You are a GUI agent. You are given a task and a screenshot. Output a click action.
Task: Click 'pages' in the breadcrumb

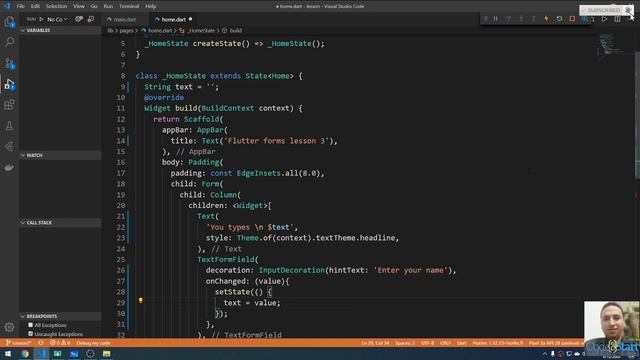126,31
